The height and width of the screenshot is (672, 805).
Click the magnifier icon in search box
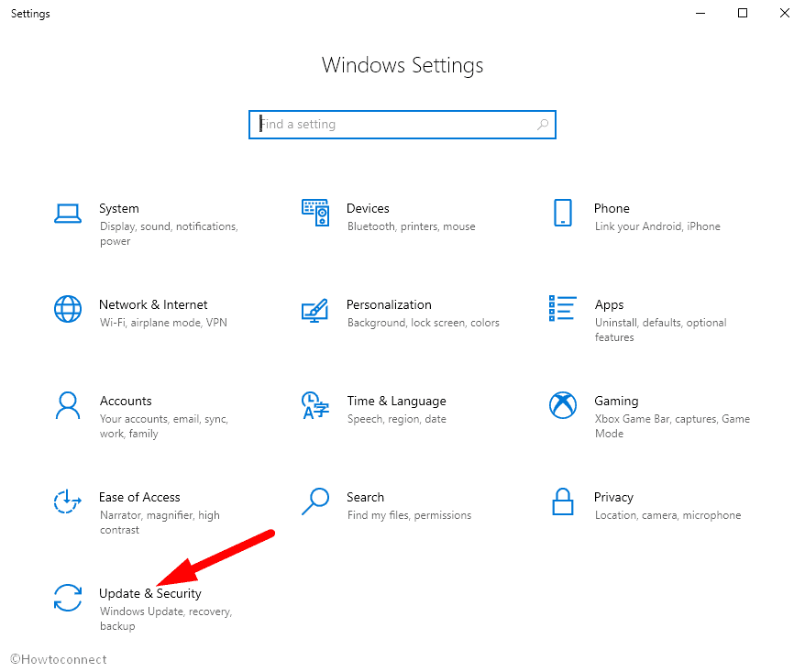543,125
